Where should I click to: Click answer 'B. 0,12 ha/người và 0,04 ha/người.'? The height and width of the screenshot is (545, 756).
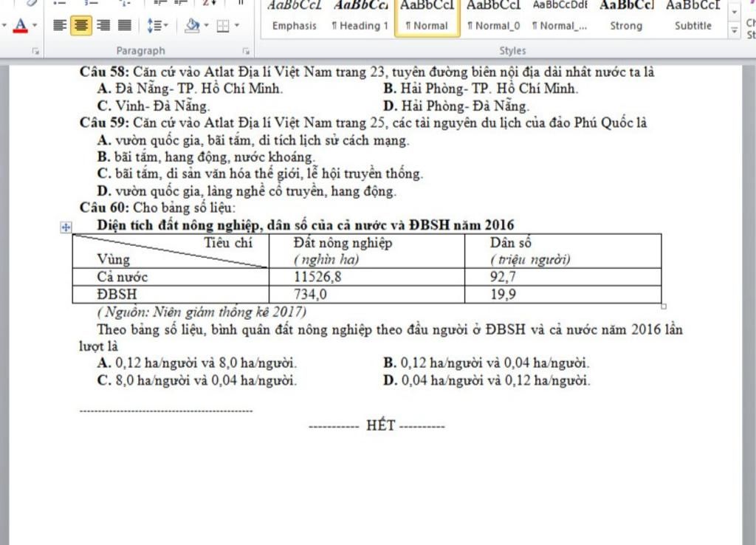487,363
